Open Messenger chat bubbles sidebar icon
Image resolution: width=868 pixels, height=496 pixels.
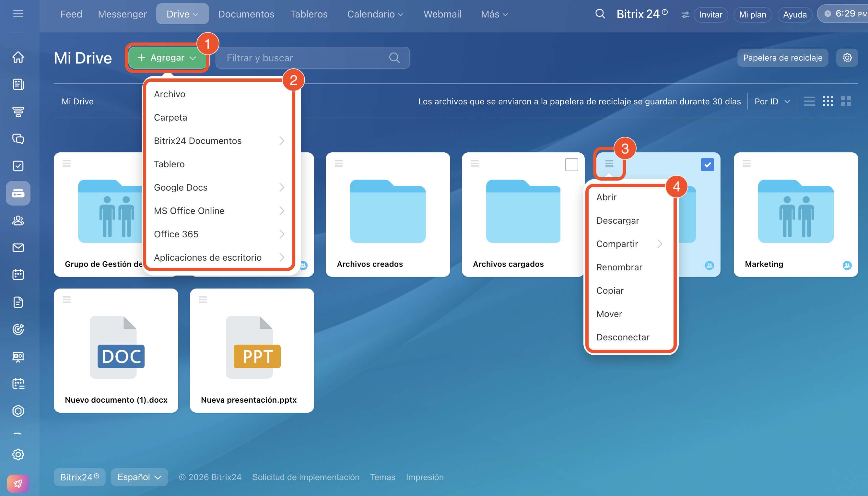(x=18, y=139)
